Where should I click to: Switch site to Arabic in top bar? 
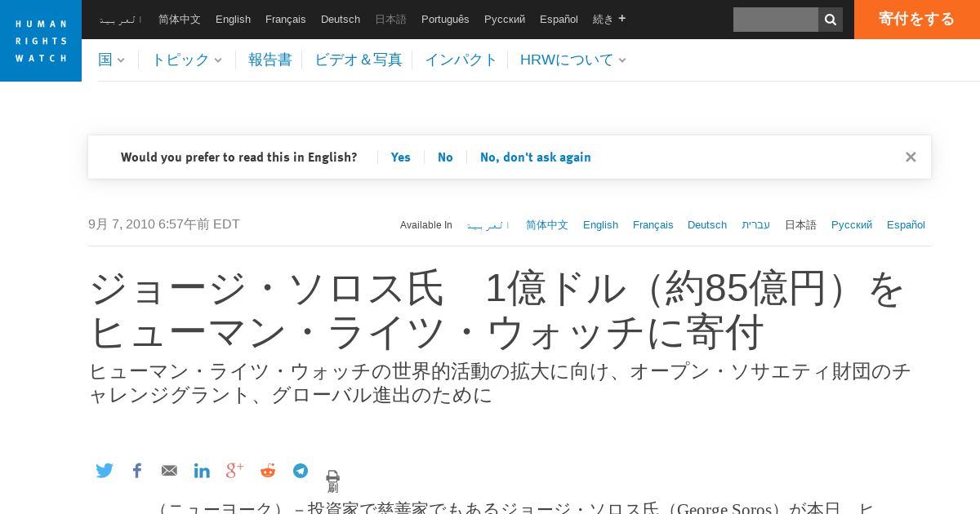pos(121,19)
